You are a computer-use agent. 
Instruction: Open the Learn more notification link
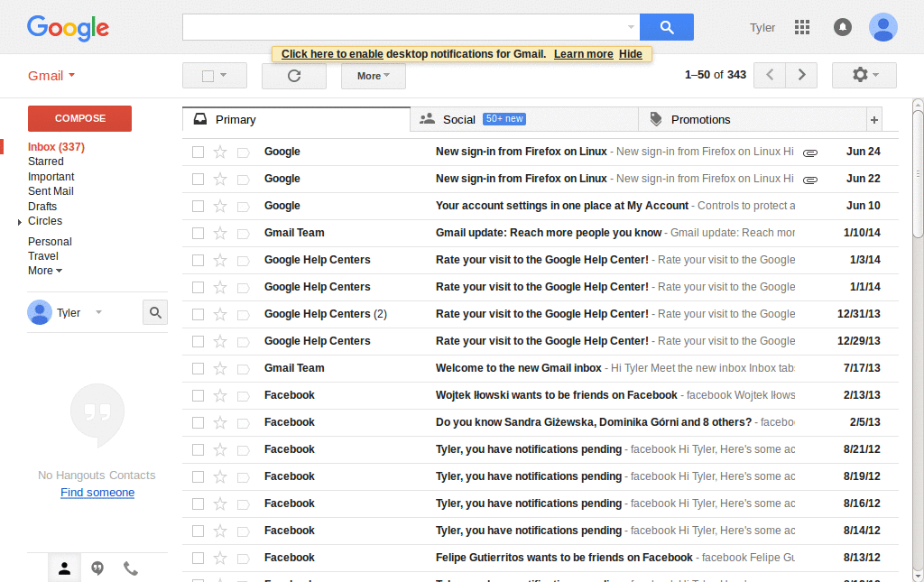point(584,54)
